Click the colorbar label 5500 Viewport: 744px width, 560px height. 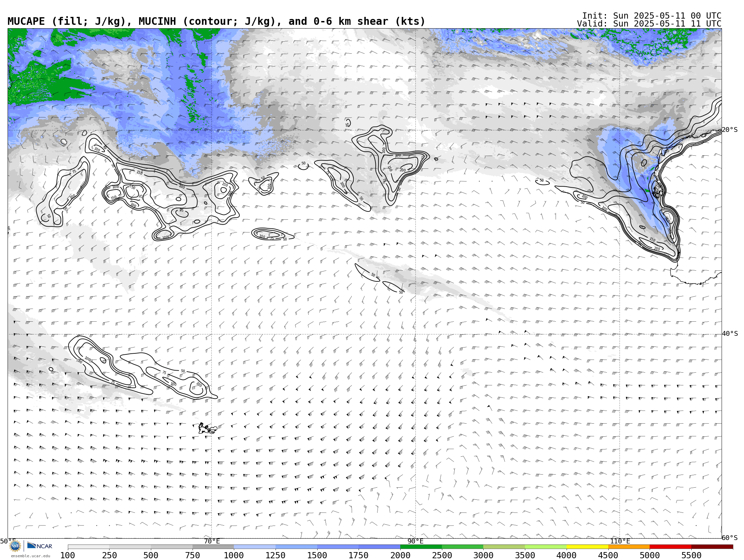tap(691, 556)
